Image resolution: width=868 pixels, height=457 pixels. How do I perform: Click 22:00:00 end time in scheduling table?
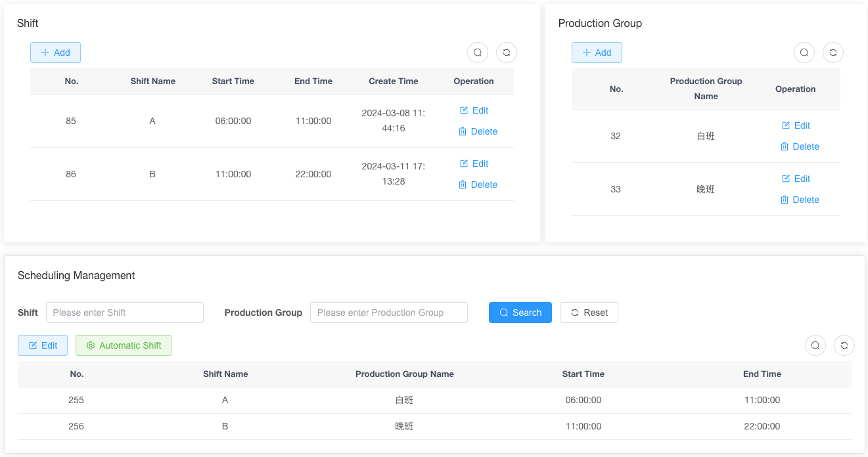[x=762, y=426]
